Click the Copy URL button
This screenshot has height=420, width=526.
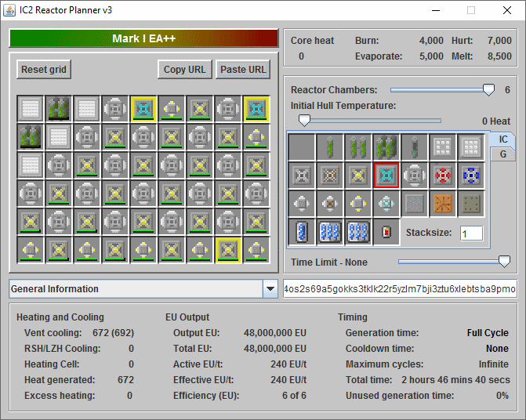[184, 70]
